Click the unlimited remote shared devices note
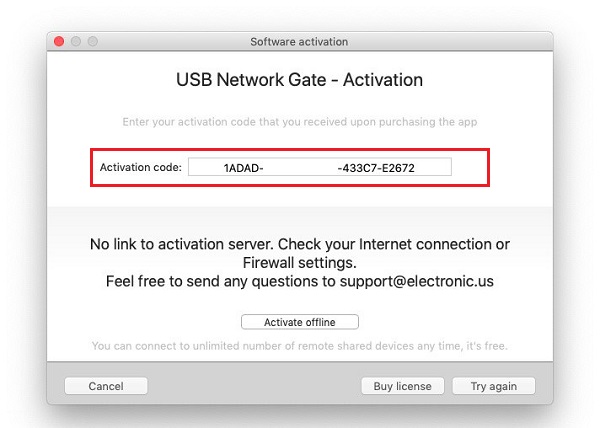The height and width of the screenshot is (428, 600). [x=300, y=346]
